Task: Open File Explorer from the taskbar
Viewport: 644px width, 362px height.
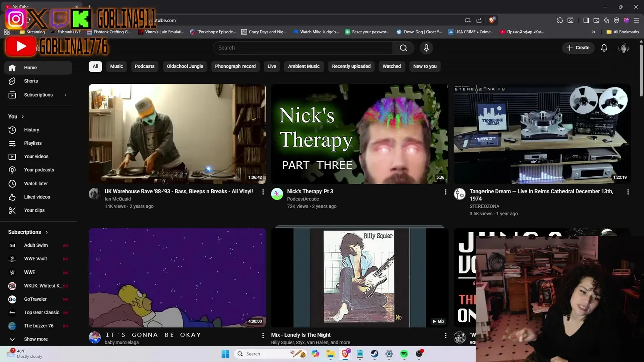Action: [x=331, y=354]
